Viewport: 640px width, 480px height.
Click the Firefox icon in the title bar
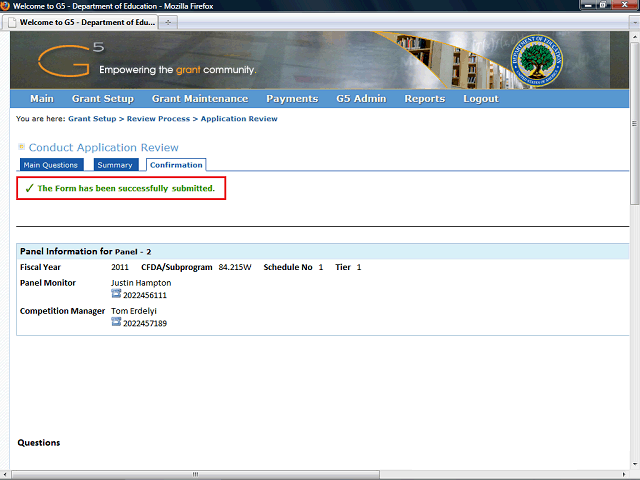[5, 6]
